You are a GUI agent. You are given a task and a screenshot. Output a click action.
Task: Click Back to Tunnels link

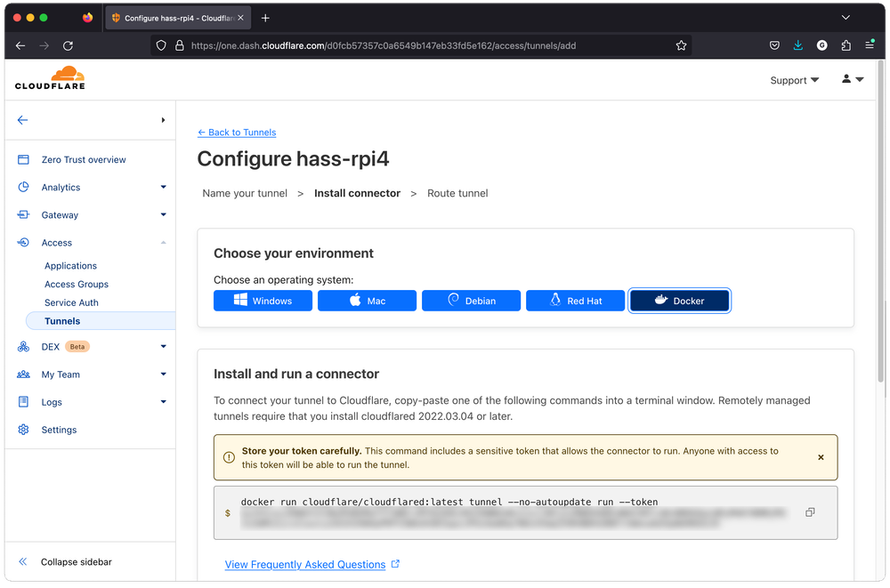237,133
